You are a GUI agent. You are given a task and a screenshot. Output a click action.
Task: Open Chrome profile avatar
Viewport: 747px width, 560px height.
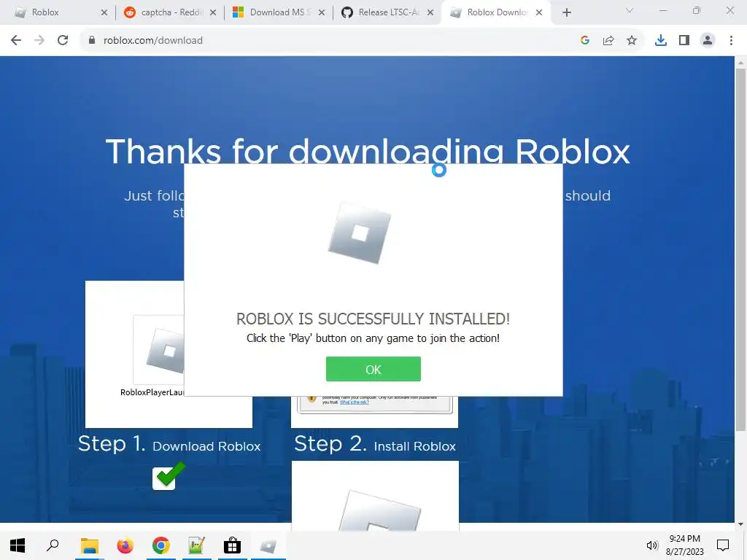point(708,41)
